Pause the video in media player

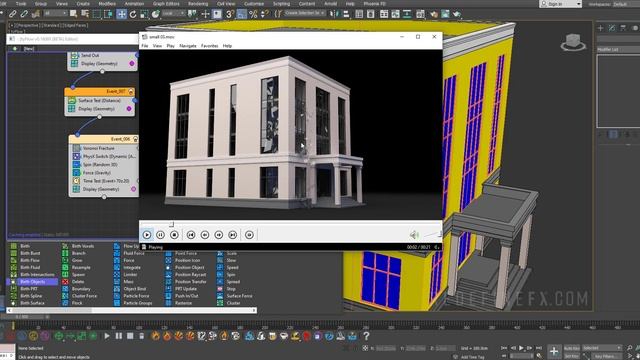click(x=160, y=235)
